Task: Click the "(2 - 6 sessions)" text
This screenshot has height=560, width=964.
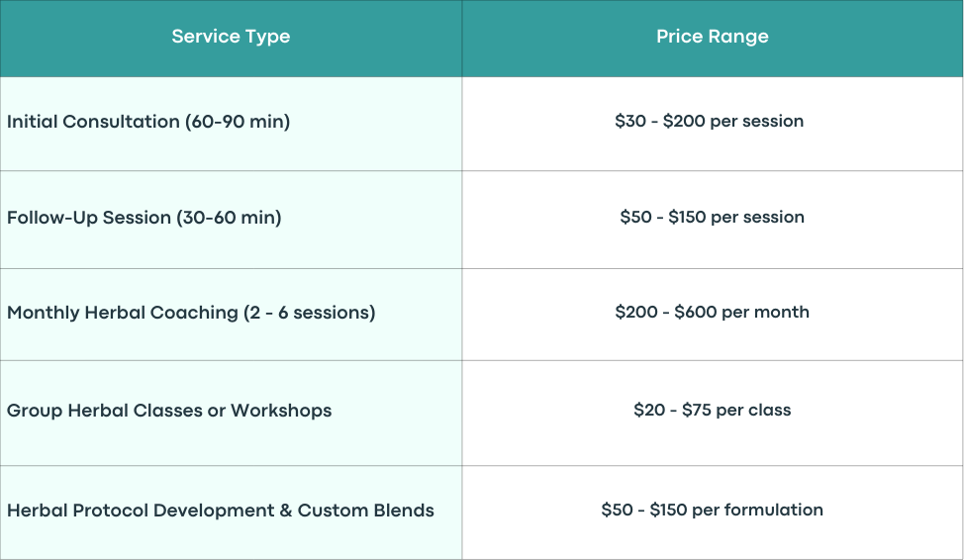Action: pyautogui.click(x=309, y=313)
